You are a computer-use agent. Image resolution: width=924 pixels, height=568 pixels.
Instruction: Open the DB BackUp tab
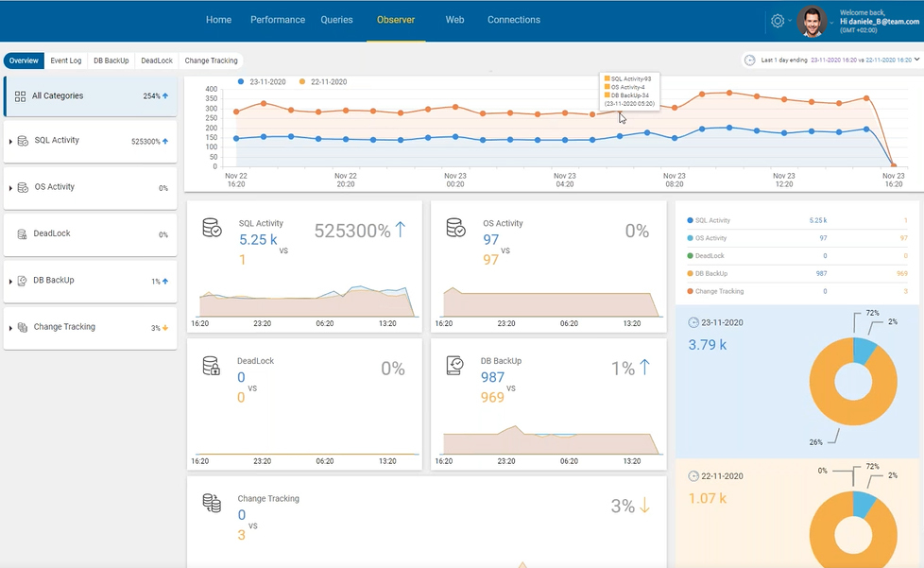click(x=111, y=60)
